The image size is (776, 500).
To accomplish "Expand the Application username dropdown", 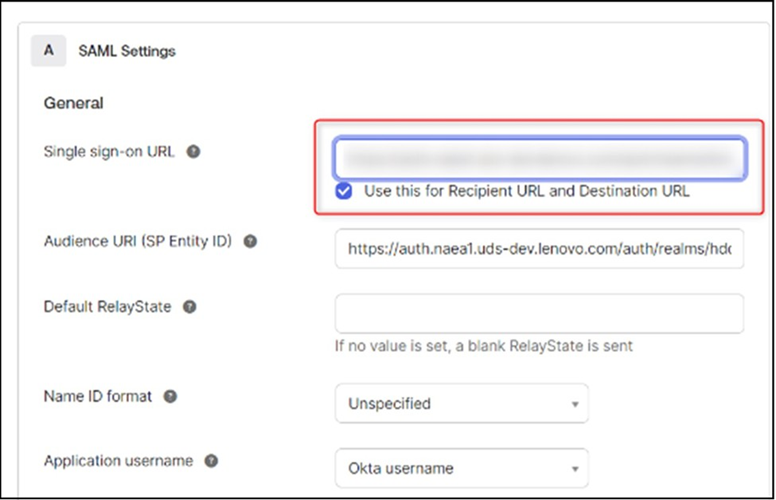I will pyautogui.click(x=462, y=468).
